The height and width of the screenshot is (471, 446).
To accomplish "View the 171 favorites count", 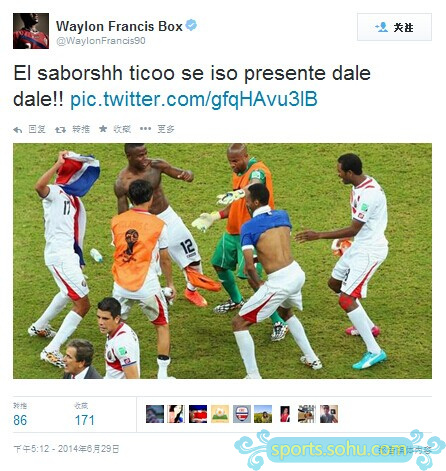I will click(x=85, y=420).
